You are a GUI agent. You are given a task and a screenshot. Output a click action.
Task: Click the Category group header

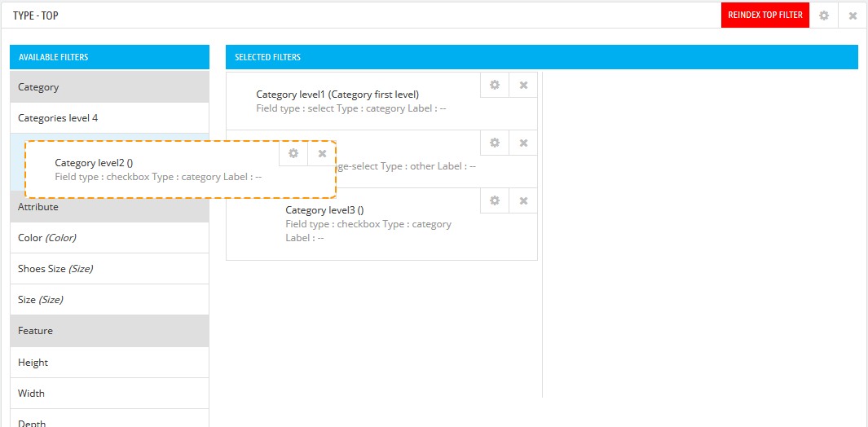pyautogui.click(x=109, y=87)
